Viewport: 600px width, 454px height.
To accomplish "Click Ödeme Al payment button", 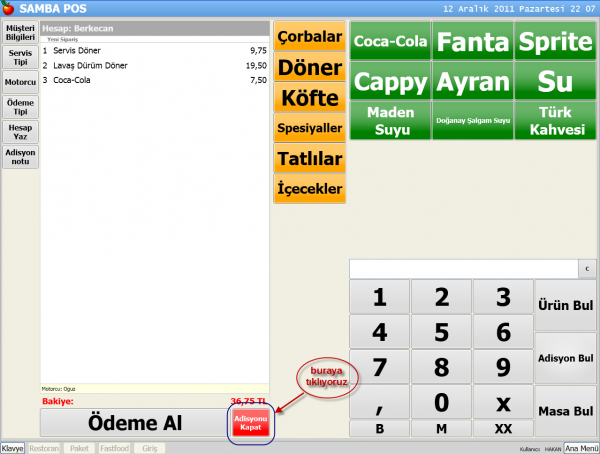I will pos(135,423).
